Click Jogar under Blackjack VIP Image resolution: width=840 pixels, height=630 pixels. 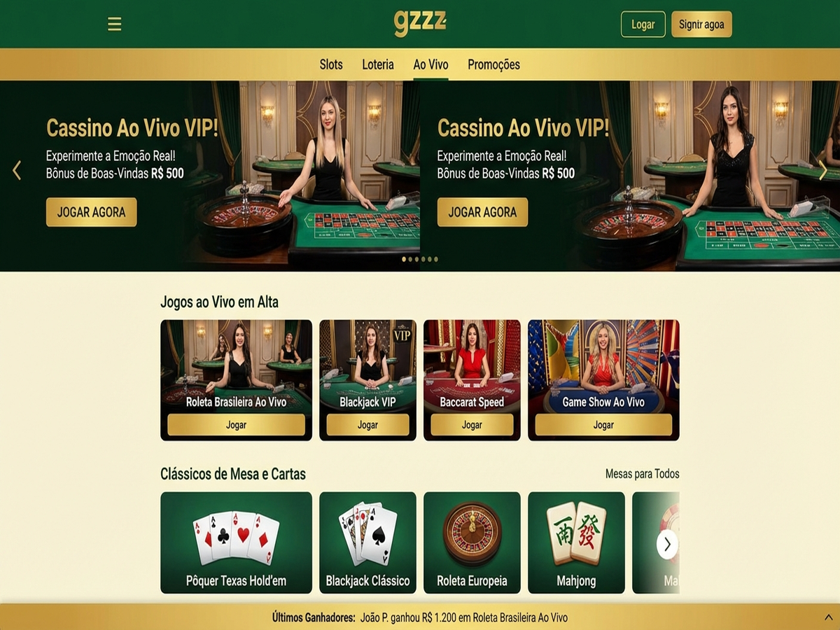(x=367, y=425)
